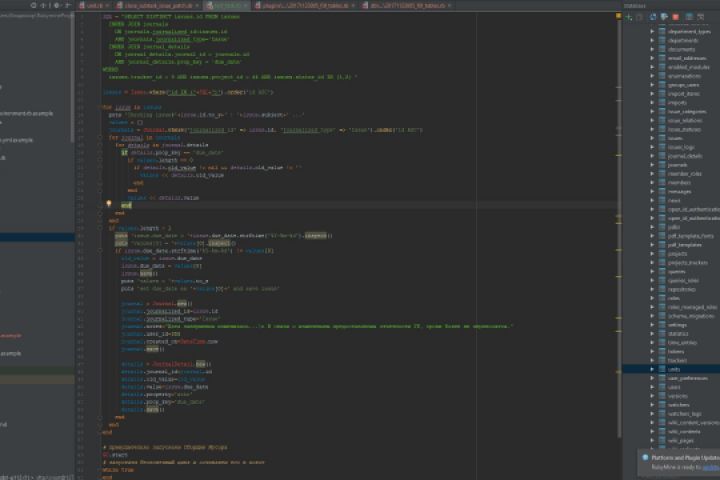Expand the journal_details table node
This screenshot has width=720, height=480.
(652, 156)
